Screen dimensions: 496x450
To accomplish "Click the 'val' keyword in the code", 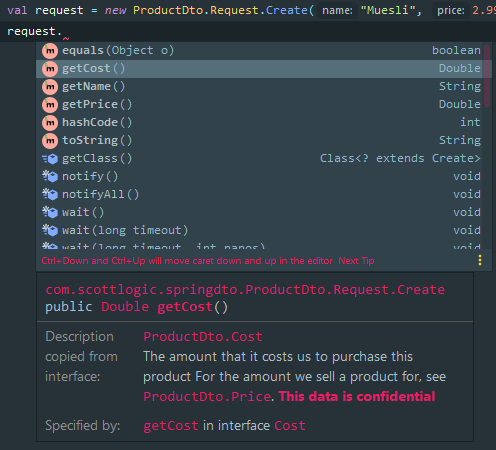I will [x=17, y=10].
